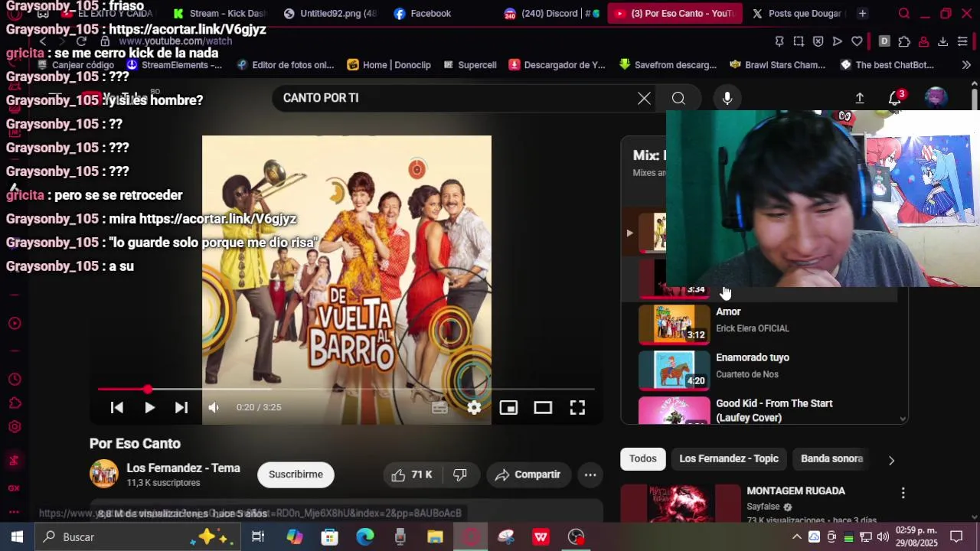The width and height of the screenshot is (980, 551).
Task: Open the ad blocker shield icon
Action: (818, 41)
